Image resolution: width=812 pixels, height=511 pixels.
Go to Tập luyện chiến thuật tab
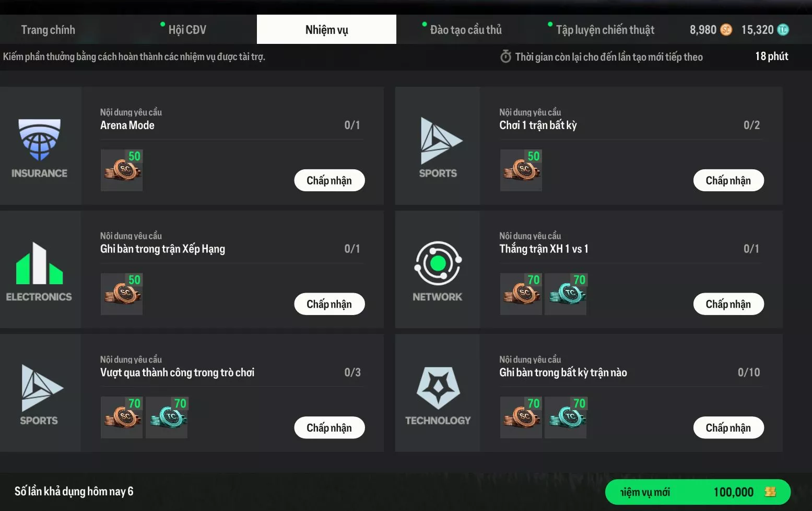605,30
